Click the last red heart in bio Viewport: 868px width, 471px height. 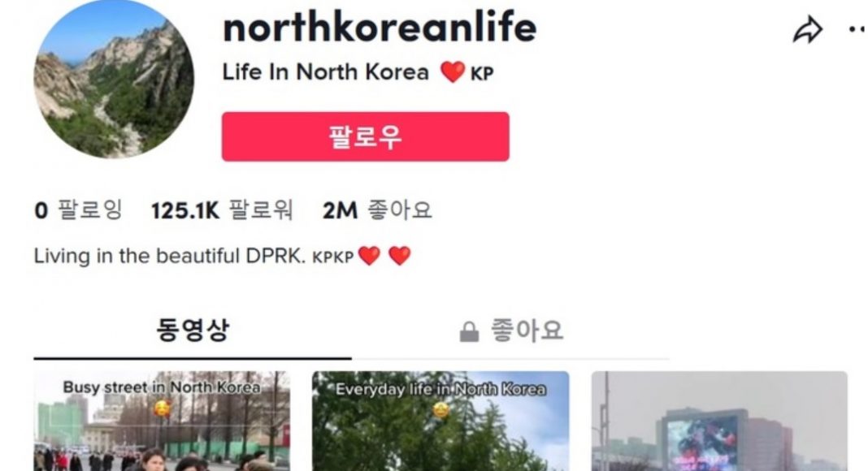pos(400,256)
